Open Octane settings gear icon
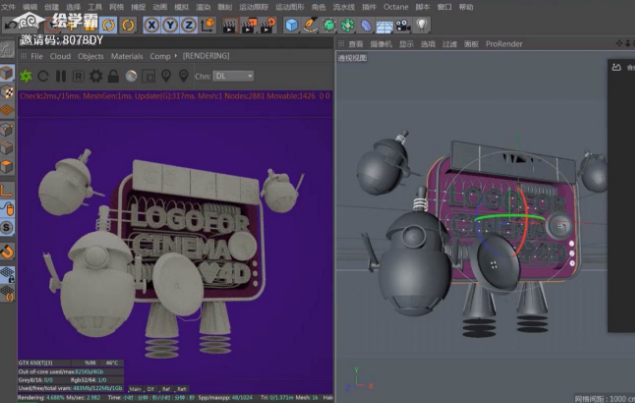 pyautogui.click(x=96, y=76)
